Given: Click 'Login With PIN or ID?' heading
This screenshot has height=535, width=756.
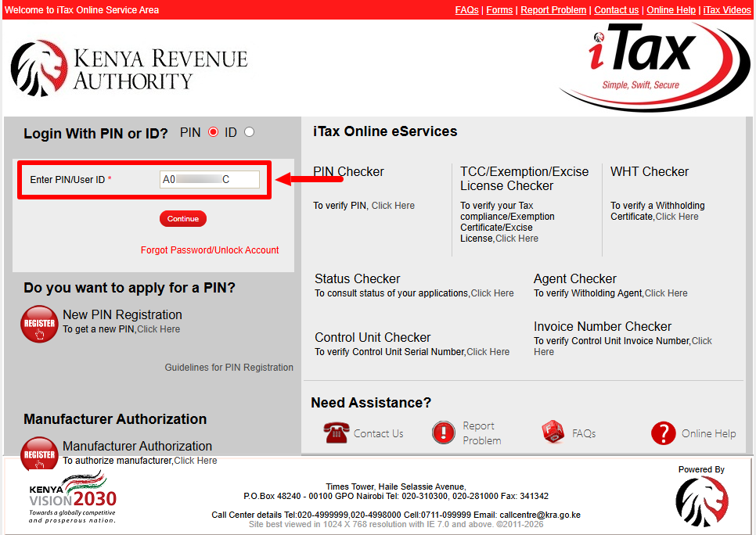Looking at the screenshot, I should pyautogui.click(x=95, y=134).
